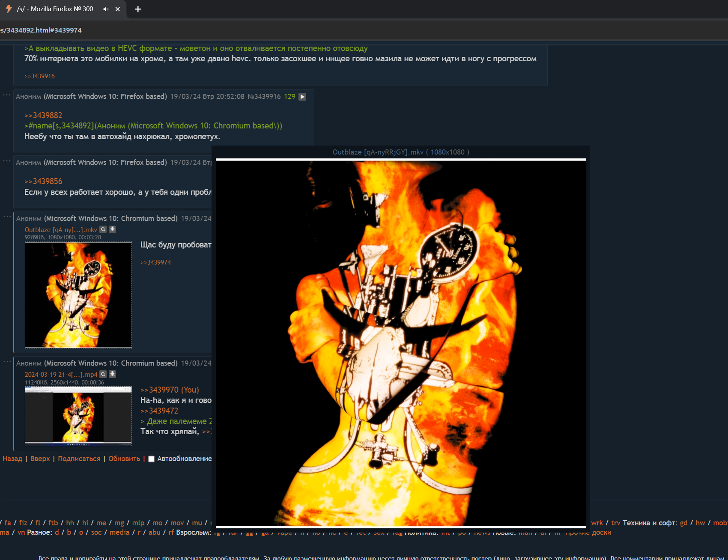This screenshot has height=560, width=728.
Task: Open the wrk board link
Action: [597, 523]
